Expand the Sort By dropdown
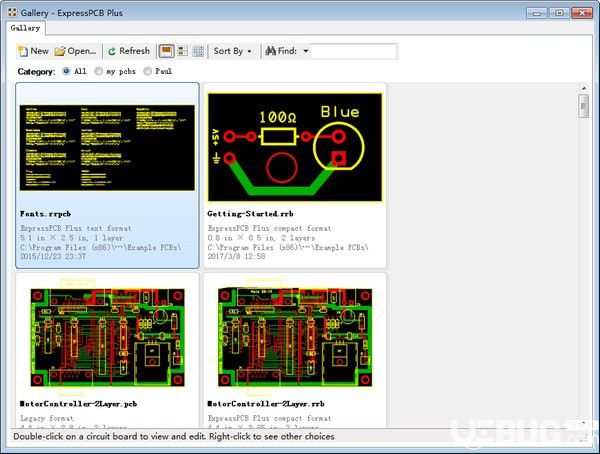The width and height of the screenshot is (600, 454). (233, 51)
